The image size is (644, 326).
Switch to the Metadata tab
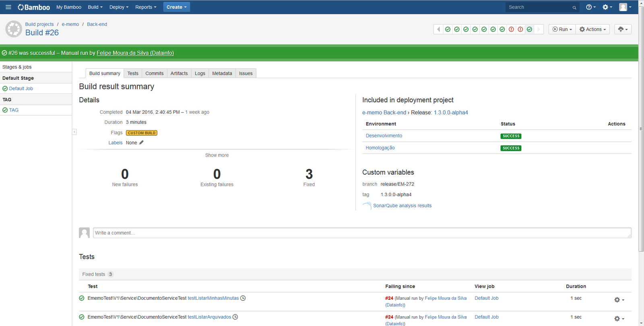(x=222, y=73)
